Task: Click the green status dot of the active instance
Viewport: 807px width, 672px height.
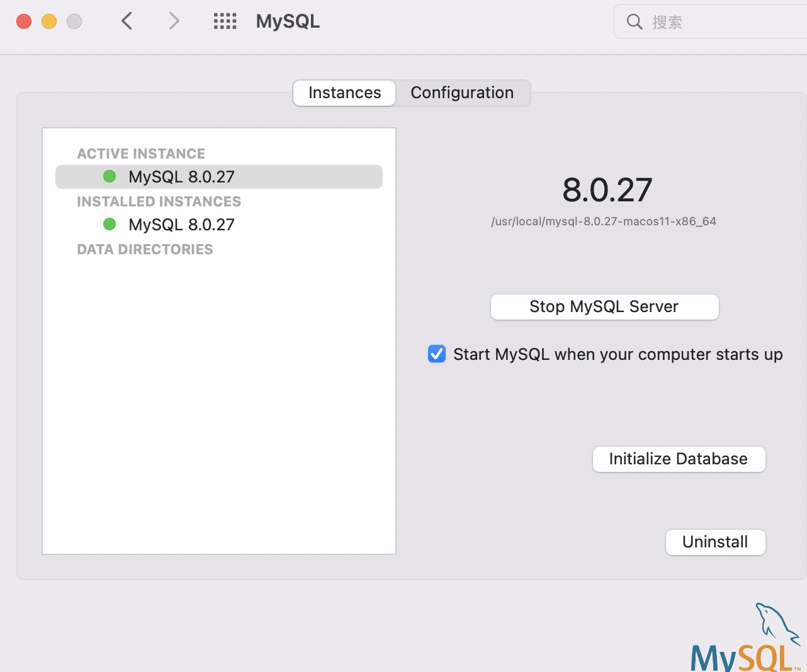Action: click(110, 176)
